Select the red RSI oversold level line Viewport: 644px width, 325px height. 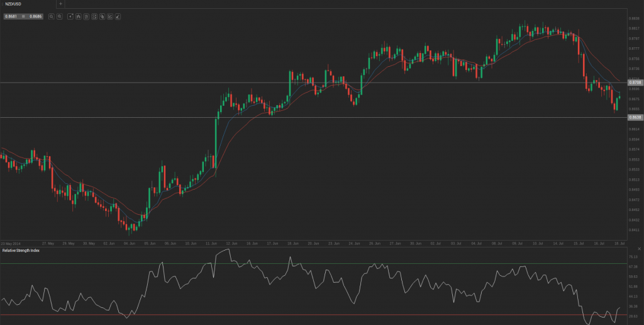click(314, 314)
